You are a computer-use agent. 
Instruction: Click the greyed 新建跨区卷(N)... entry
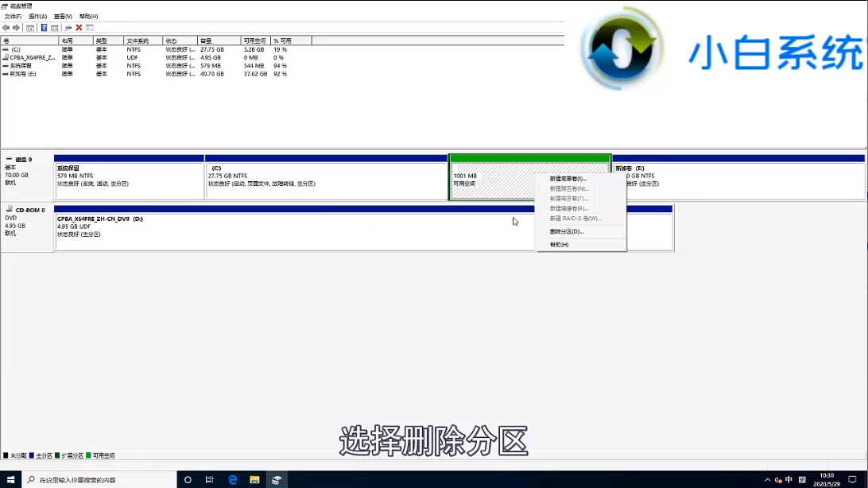coord(581,188)
